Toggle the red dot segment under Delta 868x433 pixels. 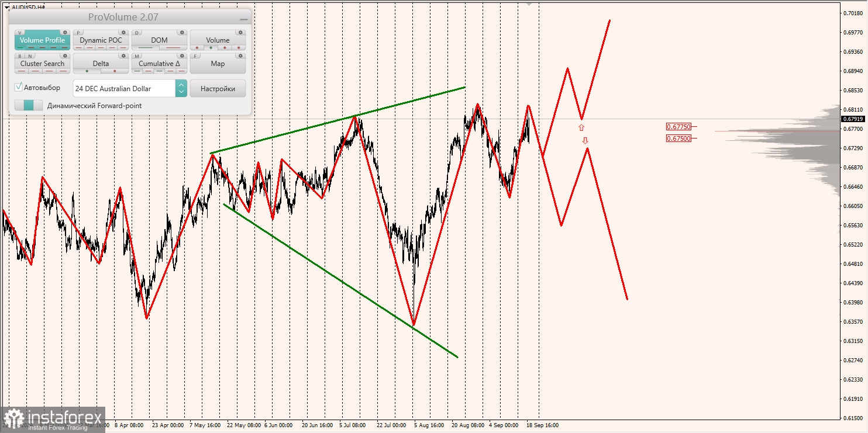pyautogui.click(x=115, y=71)
